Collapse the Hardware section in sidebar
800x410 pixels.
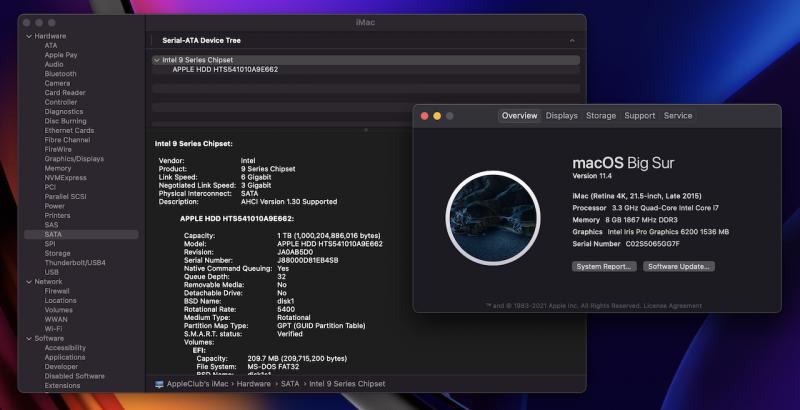(29, 36)
